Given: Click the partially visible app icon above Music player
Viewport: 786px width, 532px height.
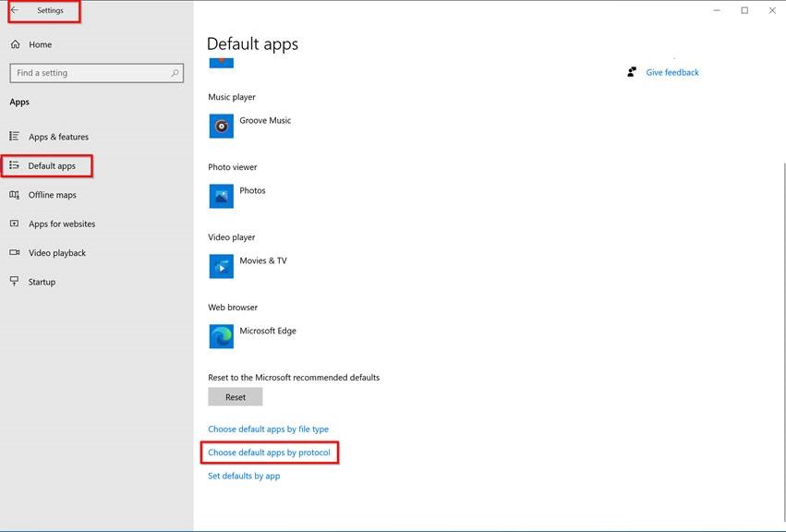Looking at the screenshot, I should (221, 63).
